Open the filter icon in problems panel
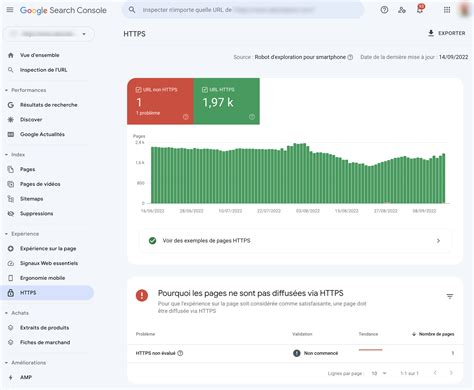474x390 pixels. [x=450, y=296]
